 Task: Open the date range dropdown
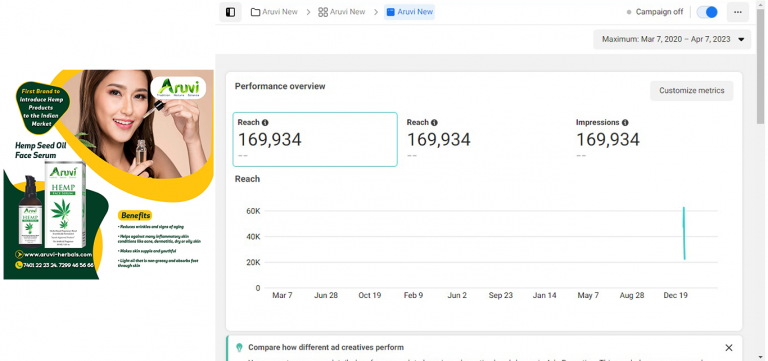[x=672, y=39]
